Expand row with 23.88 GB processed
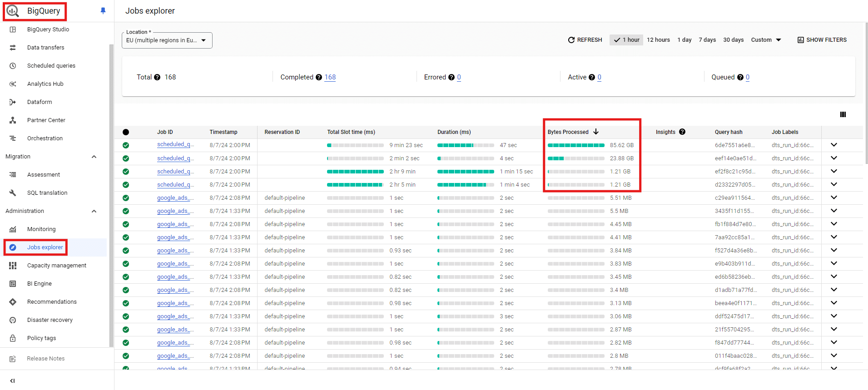Image resolution: width=868 pixels, height=390 pixels. 834,158
